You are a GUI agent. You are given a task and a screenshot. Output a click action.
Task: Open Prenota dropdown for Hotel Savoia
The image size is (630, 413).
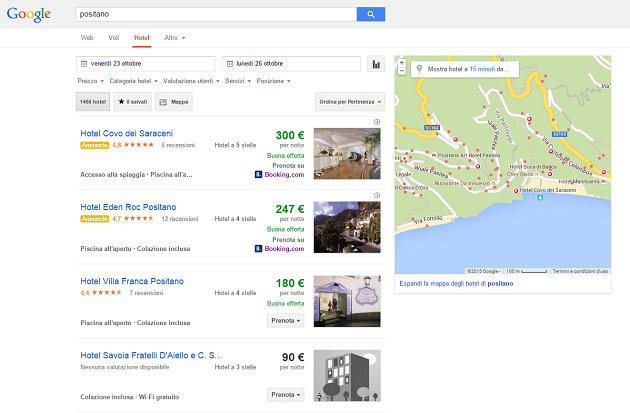[x=286, y=395]
